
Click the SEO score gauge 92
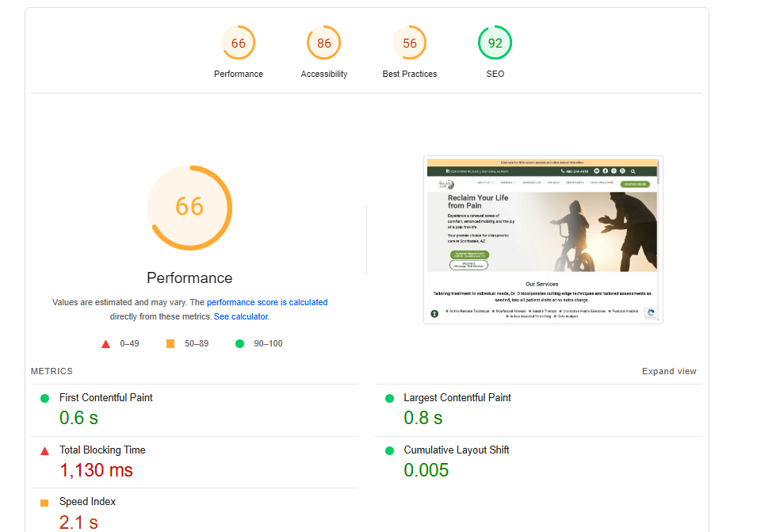[495, 44]
